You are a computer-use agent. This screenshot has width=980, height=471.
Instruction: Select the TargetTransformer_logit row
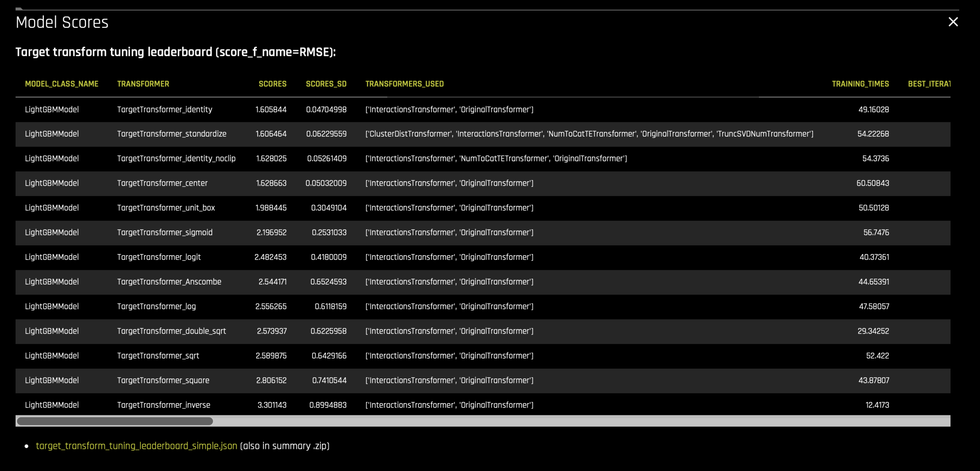coord(266,257)
